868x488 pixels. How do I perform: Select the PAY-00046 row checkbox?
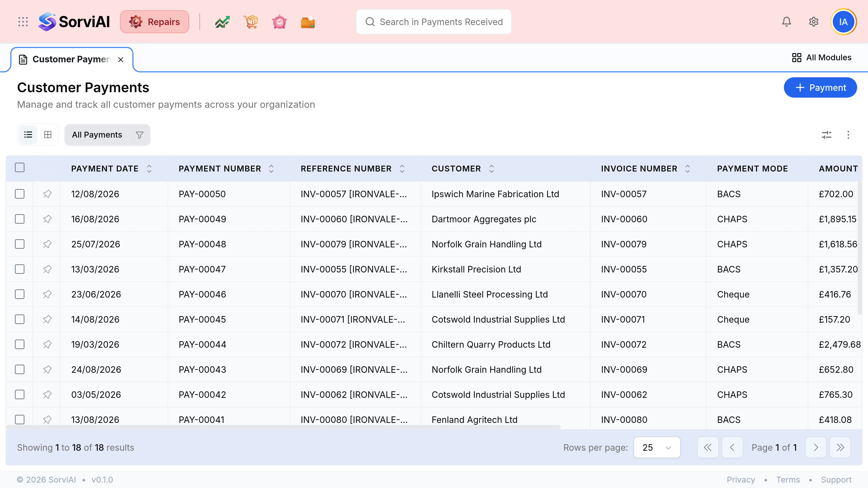pos(19,294)
